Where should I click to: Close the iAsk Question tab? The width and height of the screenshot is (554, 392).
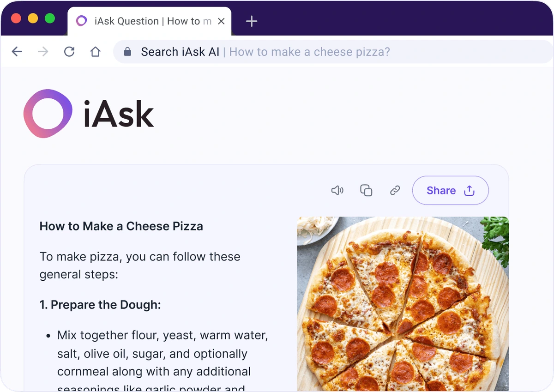coord(221,21)
